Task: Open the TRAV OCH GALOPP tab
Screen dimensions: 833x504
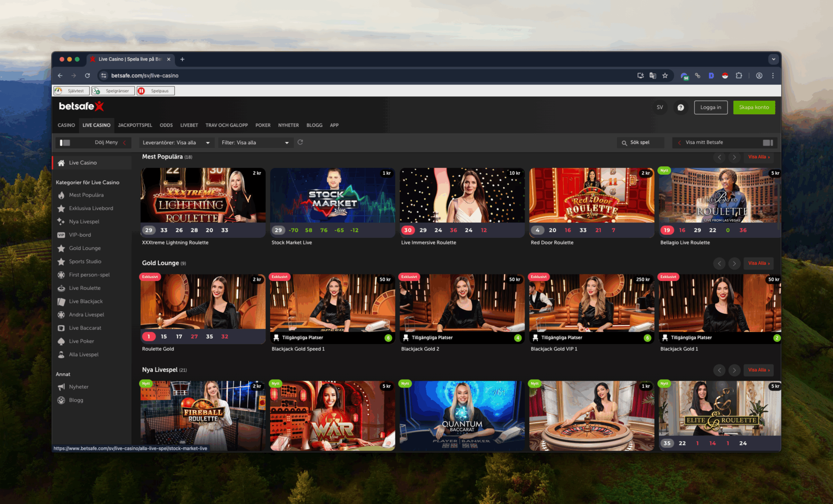Action: coord(226,125)
